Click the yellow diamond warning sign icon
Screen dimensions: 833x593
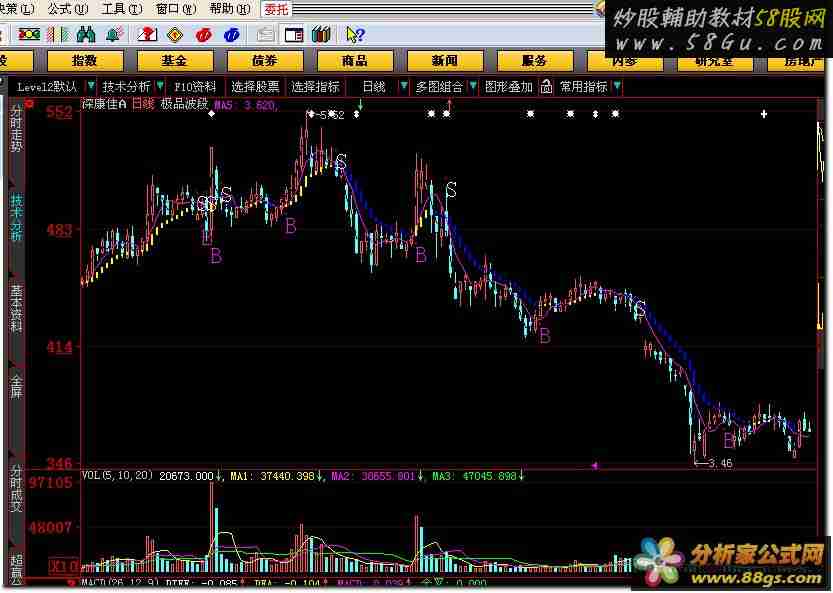175,35
